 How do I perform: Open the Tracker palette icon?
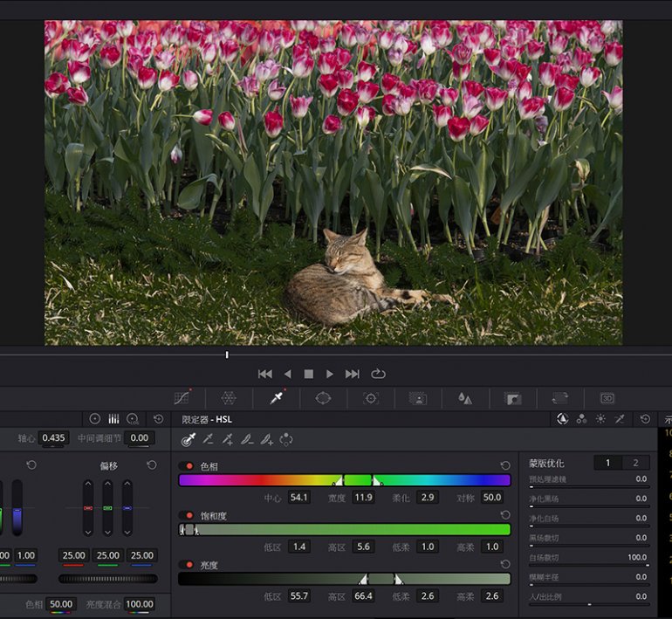[x=371, y=398]
